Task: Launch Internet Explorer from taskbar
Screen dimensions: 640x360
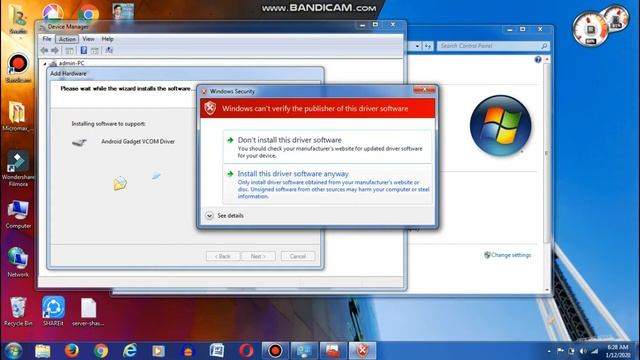Action: pos(130,351)
